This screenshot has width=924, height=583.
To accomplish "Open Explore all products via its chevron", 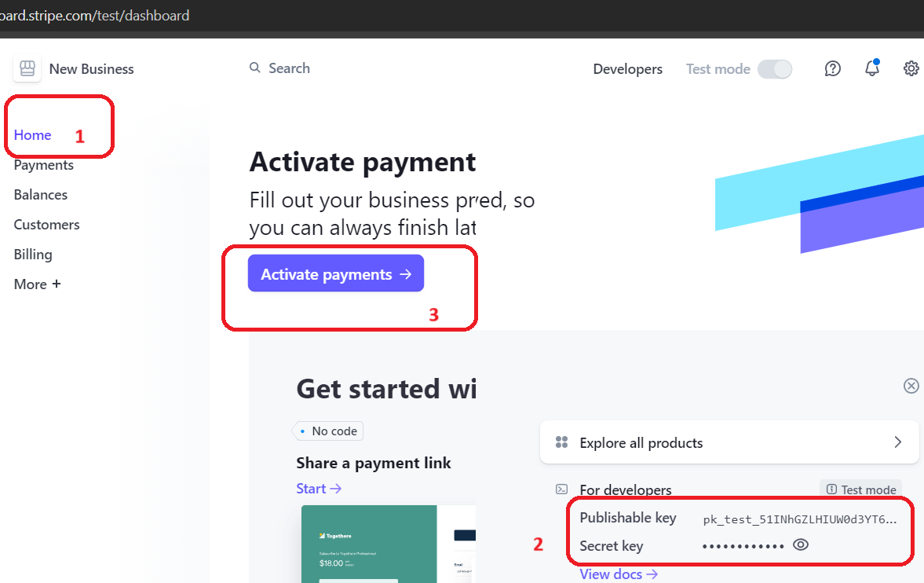I will (x=897, y=442).
